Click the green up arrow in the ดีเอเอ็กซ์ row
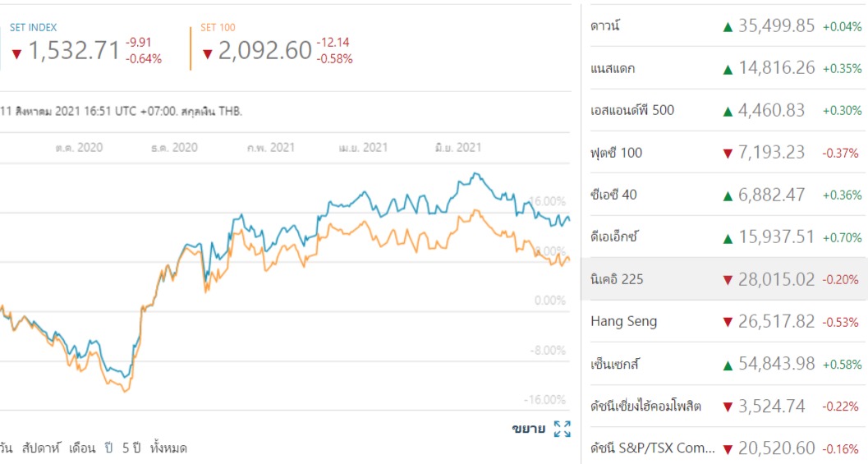The height and width of the screenshot is (464, 868). tap(727, 238)
